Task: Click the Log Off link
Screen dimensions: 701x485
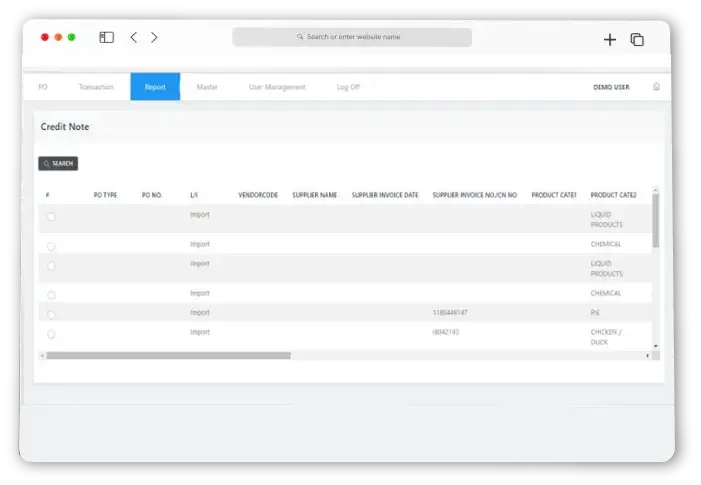Action: 348,87
